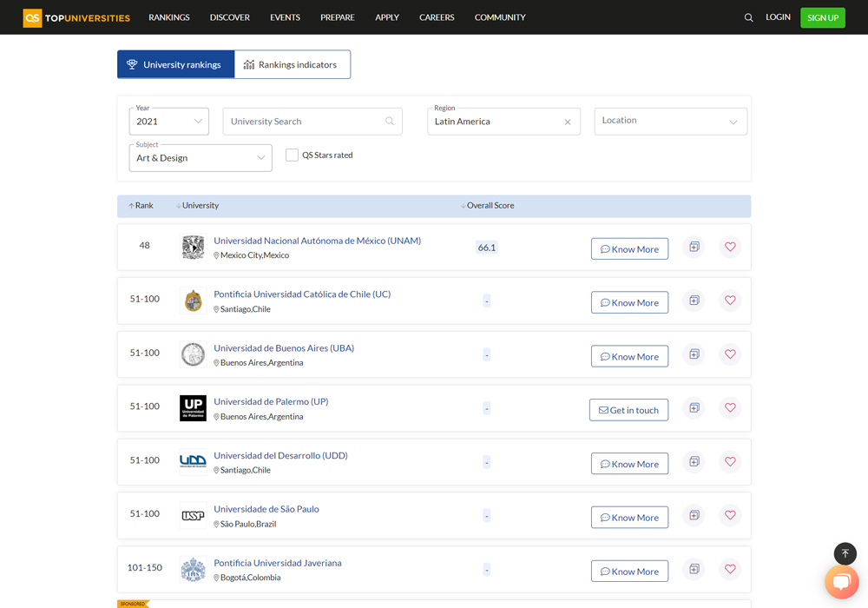The width and height of the screenshot is (868, 608).
Task: Favorite Universidad del Desarrollo
Action: point(730,462)
